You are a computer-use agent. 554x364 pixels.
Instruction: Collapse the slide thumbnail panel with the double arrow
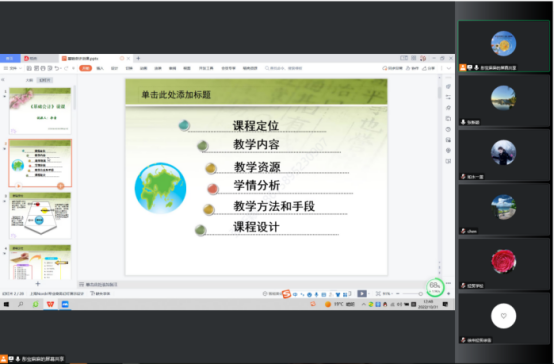tap(3, 80)
